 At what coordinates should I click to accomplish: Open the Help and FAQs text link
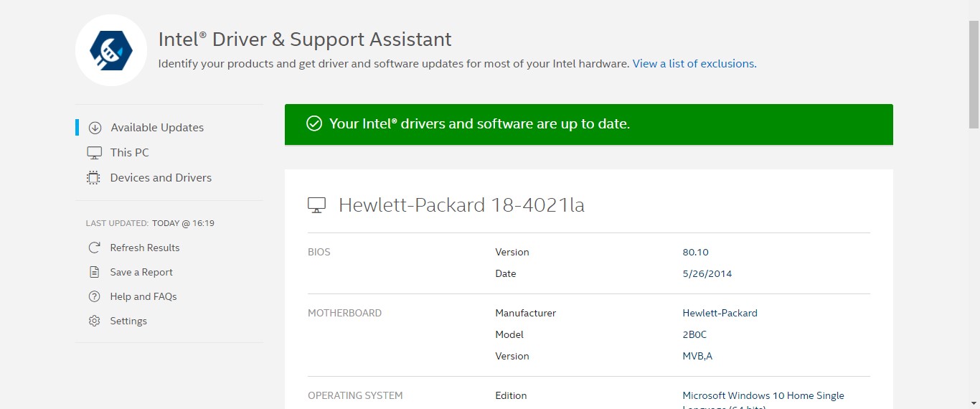click(143, 297)
